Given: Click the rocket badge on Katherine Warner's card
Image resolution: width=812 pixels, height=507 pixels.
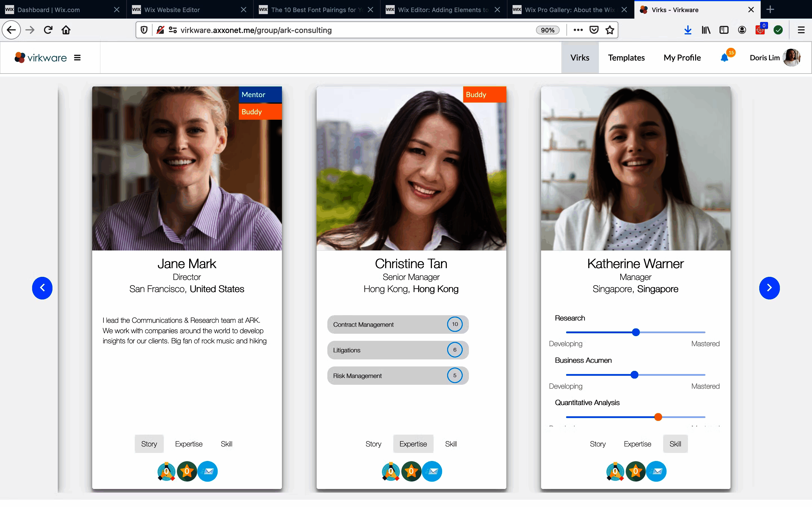Looking at the screenshot, I should [615, 472].
